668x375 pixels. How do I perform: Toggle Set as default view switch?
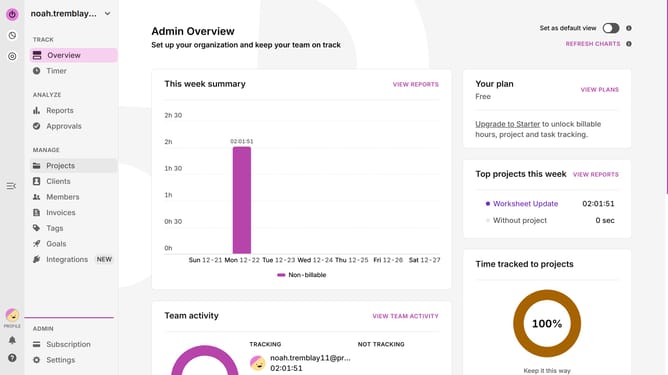pos(611,28)
